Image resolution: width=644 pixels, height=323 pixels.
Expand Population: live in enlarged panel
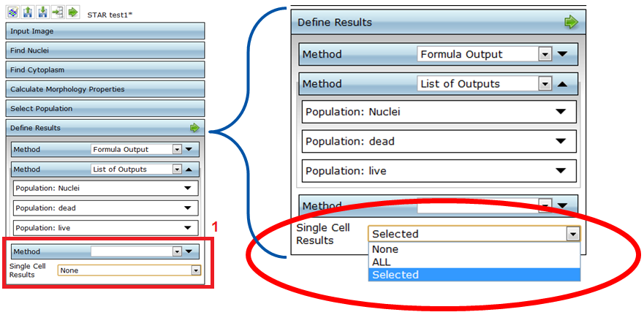(x=561, y=171)
